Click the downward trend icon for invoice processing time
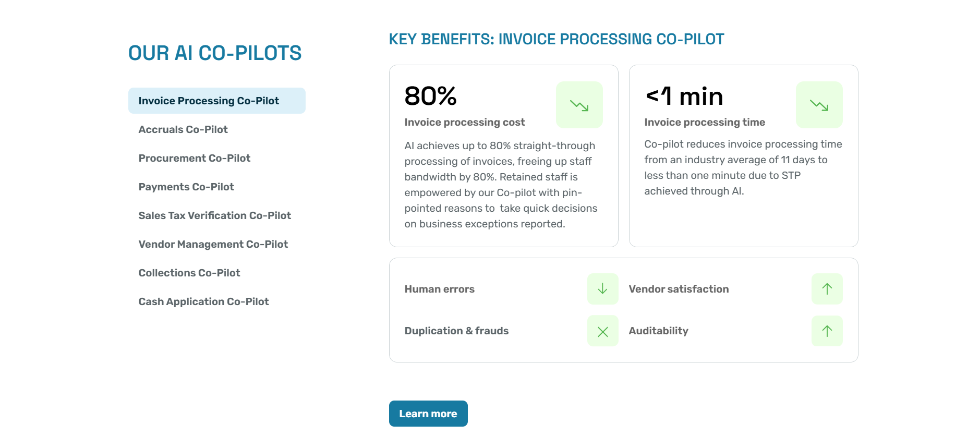 click(x=819, y=105)
